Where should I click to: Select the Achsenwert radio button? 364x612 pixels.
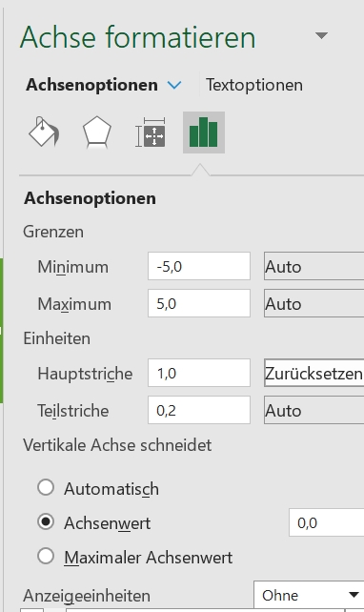coord(46,521)
